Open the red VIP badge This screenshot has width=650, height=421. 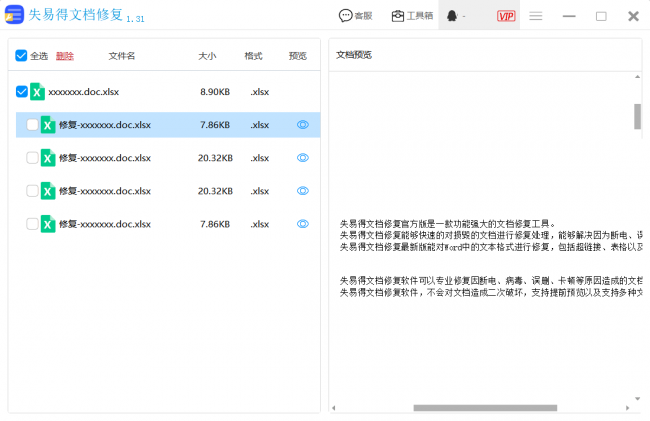(506, 16)
